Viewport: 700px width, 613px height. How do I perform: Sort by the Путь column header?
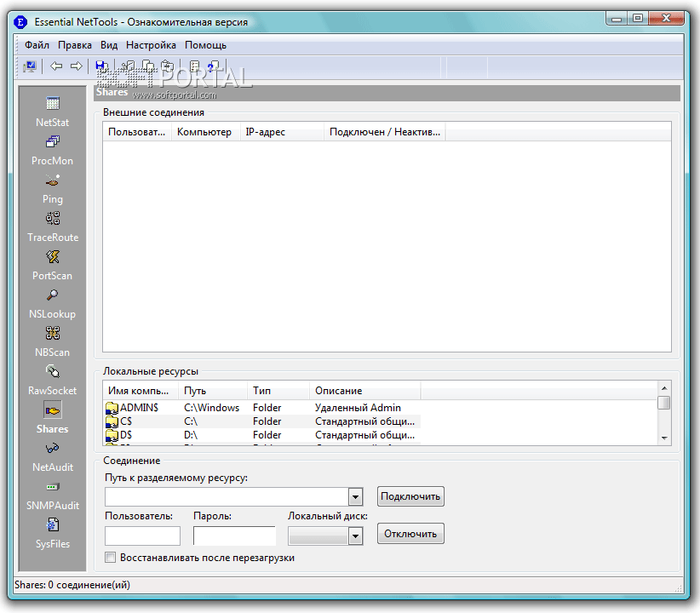click(x=213, y=391)
